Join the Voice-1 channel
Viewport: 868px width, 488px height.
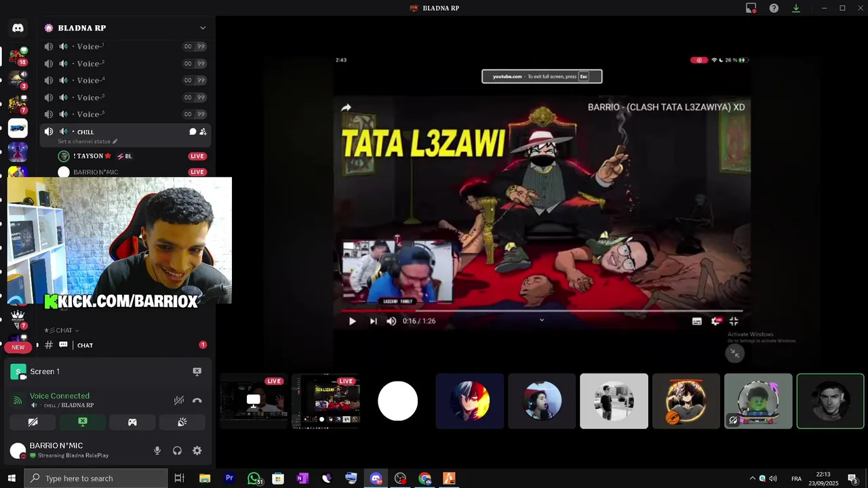tap(125, 47)
